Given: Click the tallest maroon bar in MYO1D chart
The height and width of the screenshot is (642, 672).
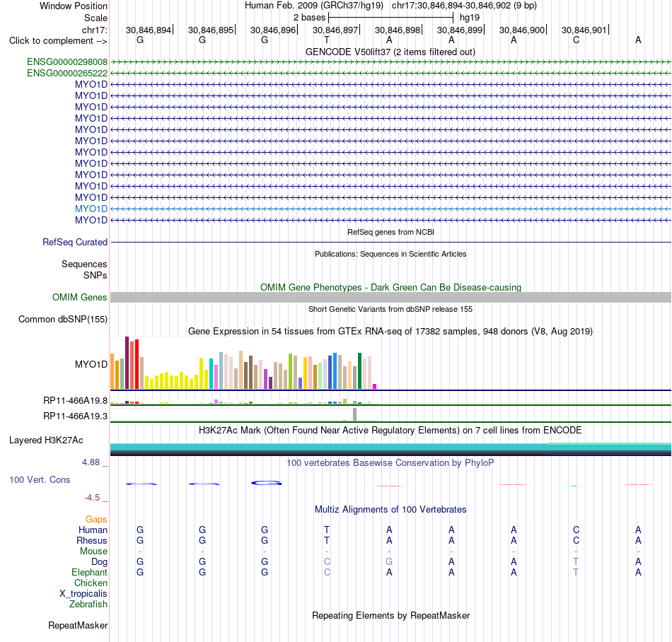Looking at the screenshot, I should [127, 363].
